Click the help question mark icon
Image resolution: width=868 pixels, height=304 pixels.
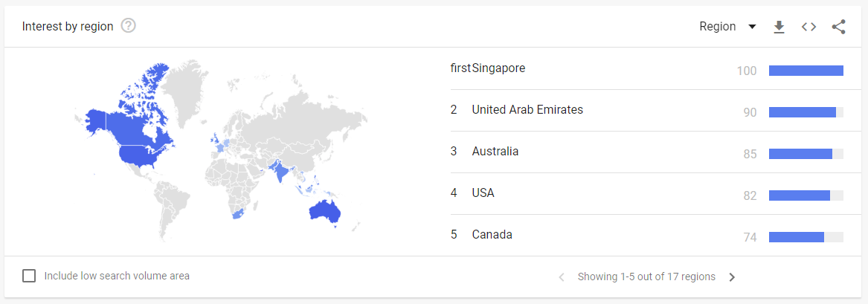[129, 26]
